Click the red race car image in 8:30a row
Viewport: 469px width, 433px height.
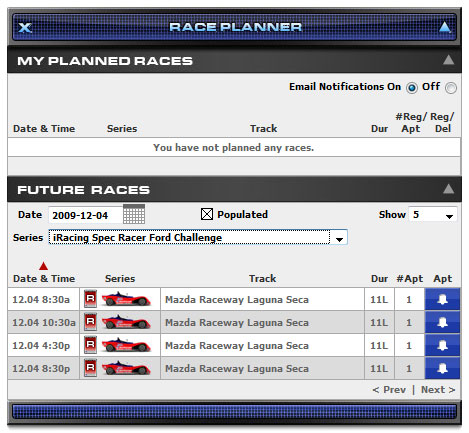(x=126, y=299)
